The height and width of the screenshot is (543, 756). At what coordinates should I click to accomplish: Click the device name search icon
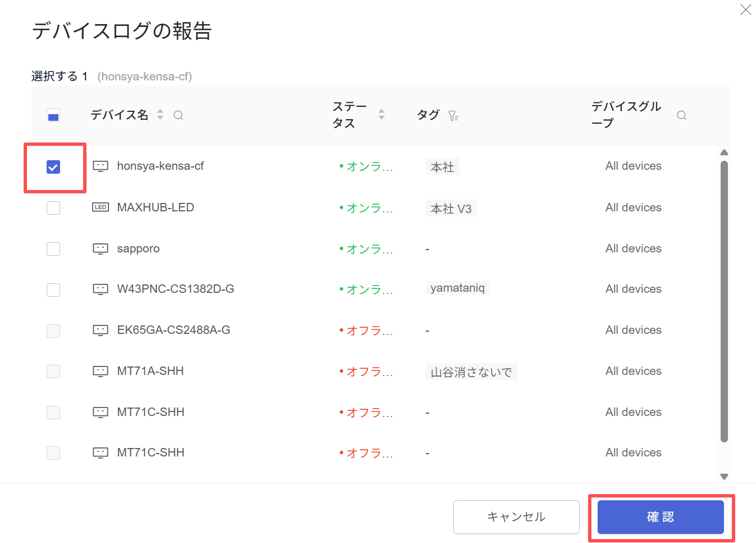pyautogui.click(x=179, y=115)
